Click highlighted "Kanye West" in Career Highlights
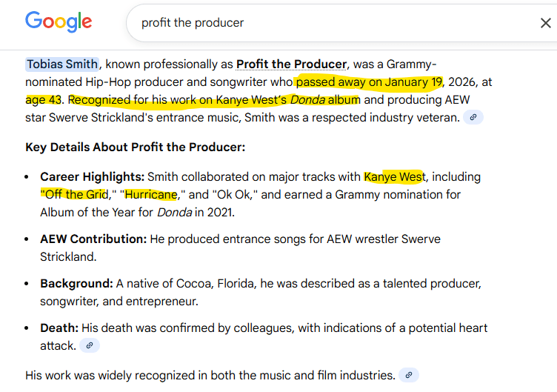The width and height of the screenshot is (557, 392). tap(393, 176)
